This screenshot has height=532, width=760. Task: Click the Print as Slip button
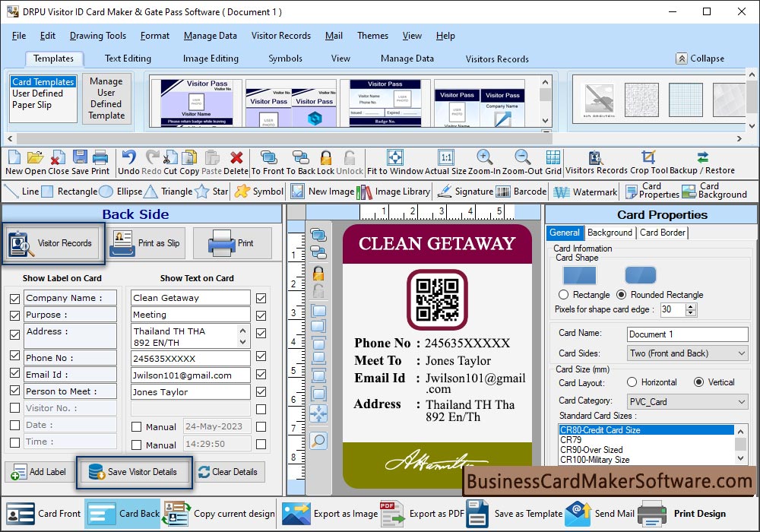[147, 243]
